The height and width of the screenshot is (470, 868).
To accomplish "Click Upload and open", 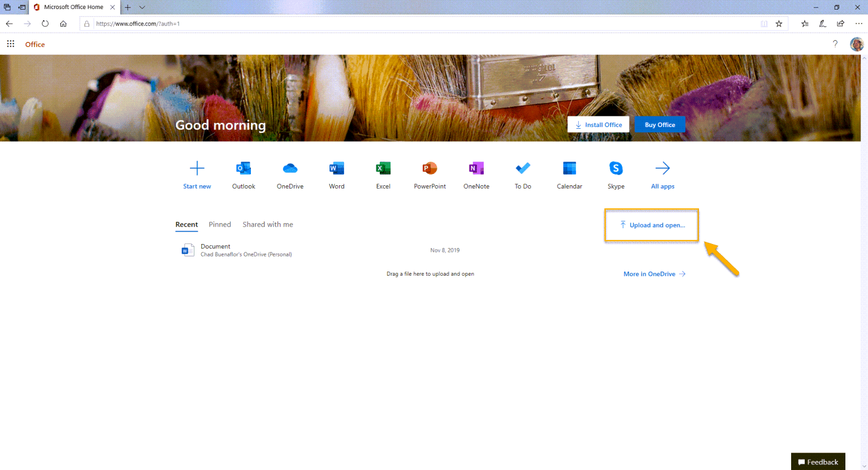I will click(651, 225).
